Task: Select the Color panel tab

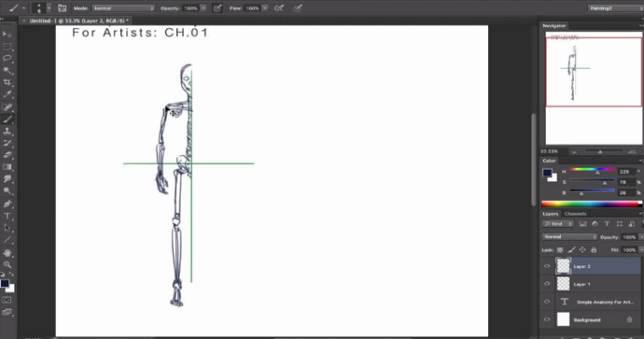Action: pos(549,161)
